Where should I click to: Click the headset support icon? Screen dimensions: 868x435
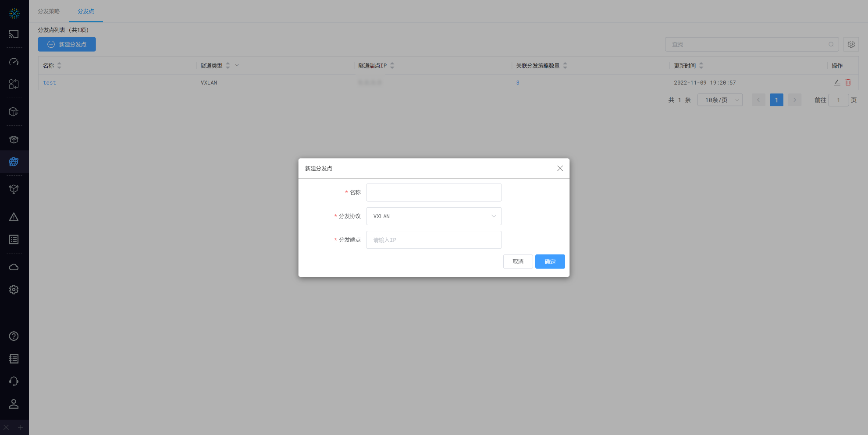tap(14, 381)
